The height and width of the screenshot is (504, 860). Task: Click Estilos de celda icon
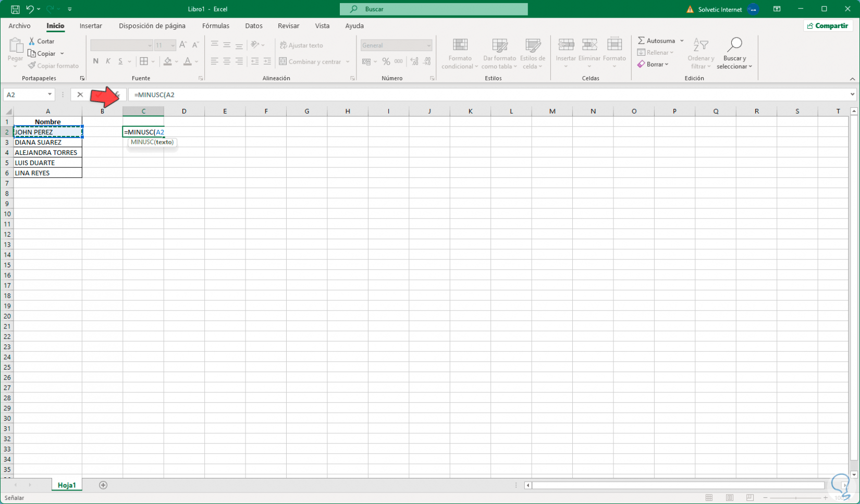[x=533, y=45]
